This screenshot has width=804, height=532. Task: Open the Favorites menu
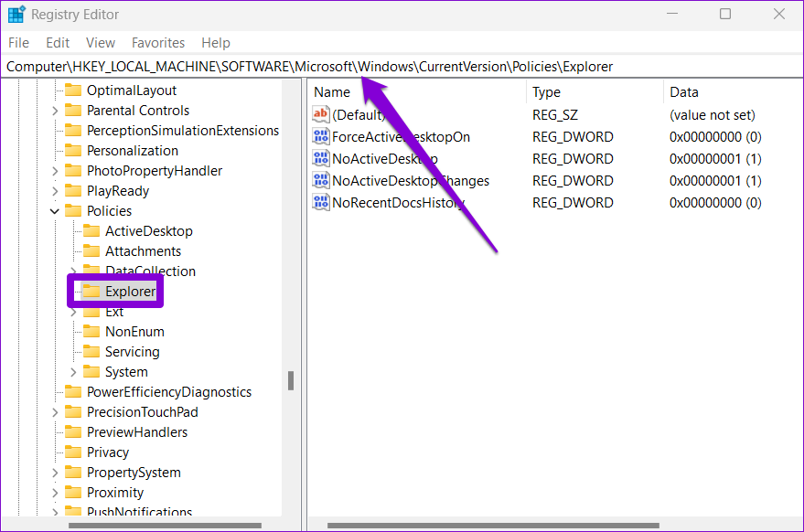[x=158, y=43]
